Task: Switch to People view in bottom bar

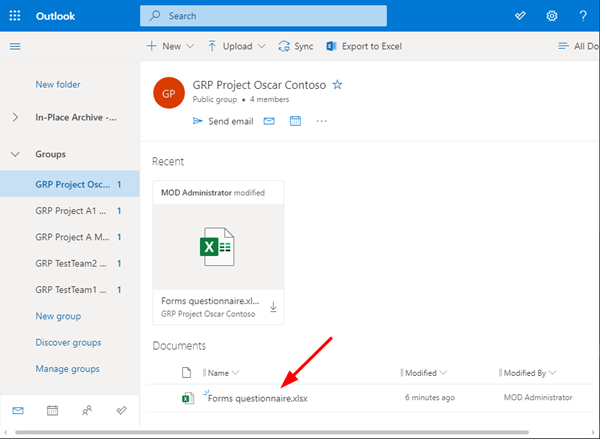Action: pyautogui.click(x=87, y=411)
